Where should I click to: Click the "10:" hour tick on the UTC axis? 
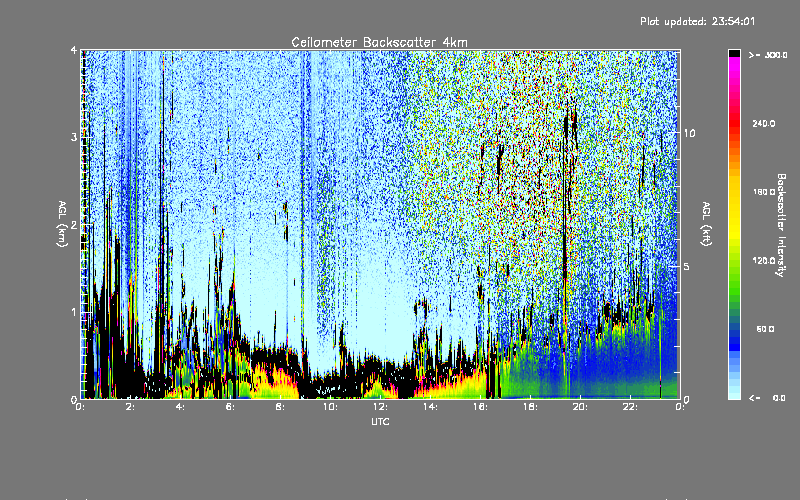(330, 407)
